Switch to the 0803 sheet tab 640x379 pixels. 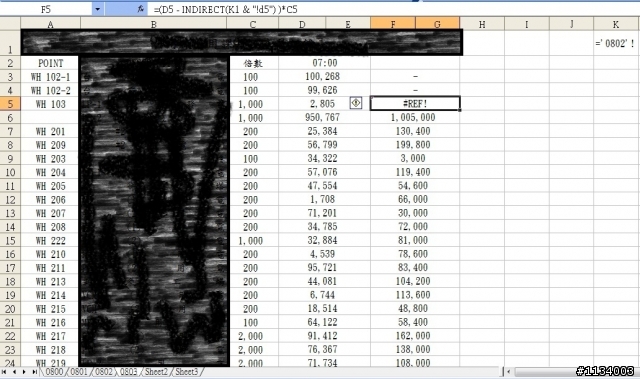click(x=129, y=372)
